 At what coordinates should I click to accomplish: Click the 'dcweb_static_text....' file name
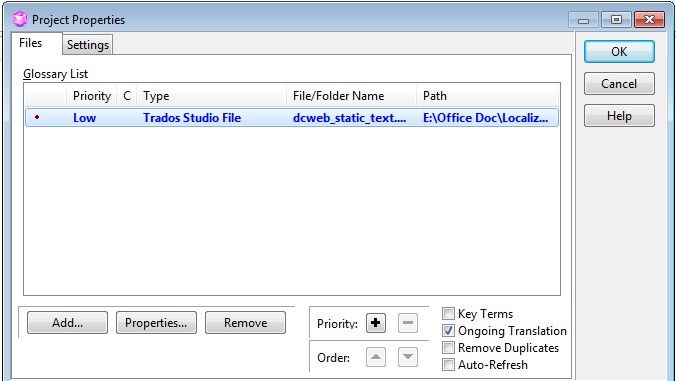tap(349, 118)
